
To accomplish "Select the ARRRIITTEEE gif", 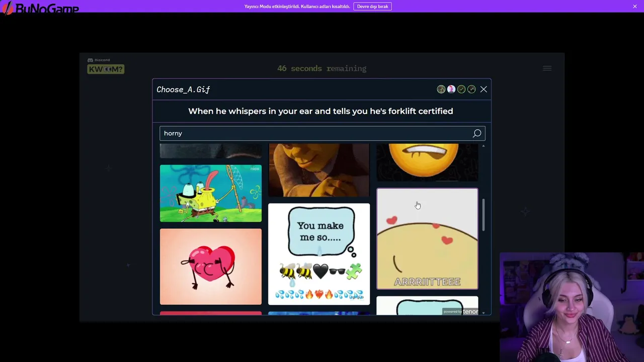I will click(x=427, y=239).
